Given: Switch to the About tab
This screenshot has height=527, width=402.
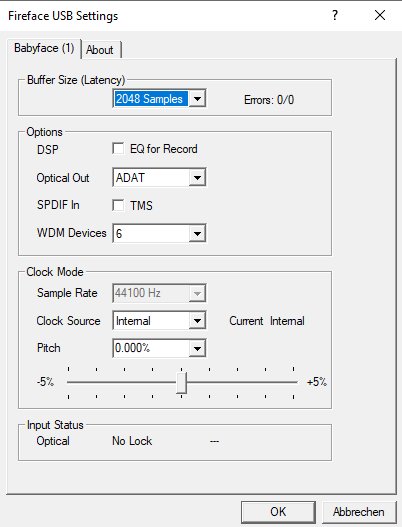Looking at the screenshot, I should coord(100,50).
